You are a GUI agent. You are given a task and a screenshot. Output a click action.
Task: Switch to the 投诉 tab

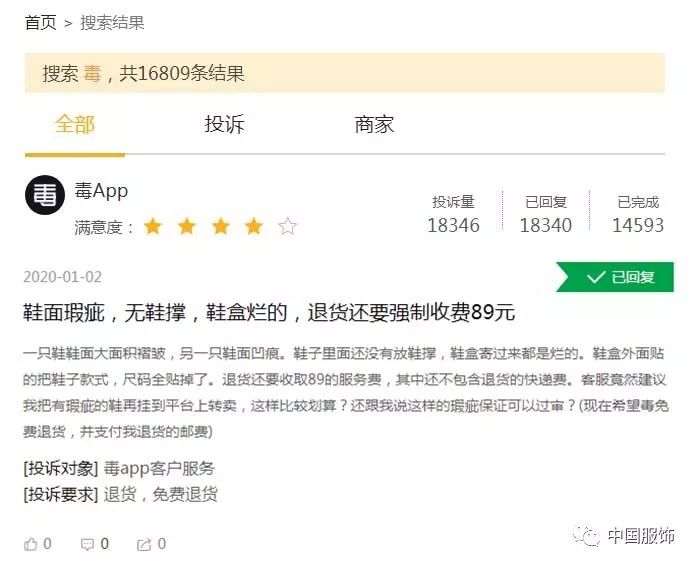(224, 124)
